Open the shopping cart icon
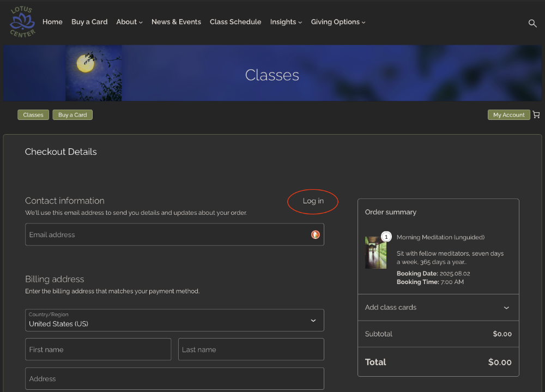545x392 pixels. (536, 115)
